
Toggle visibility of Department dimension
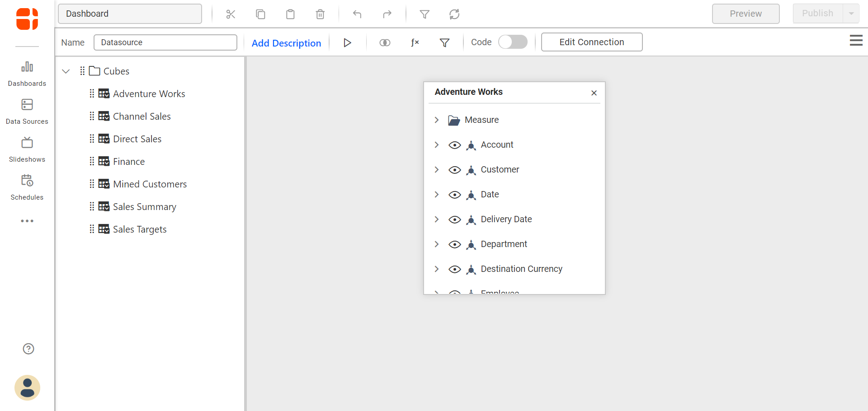click(454, 244)
